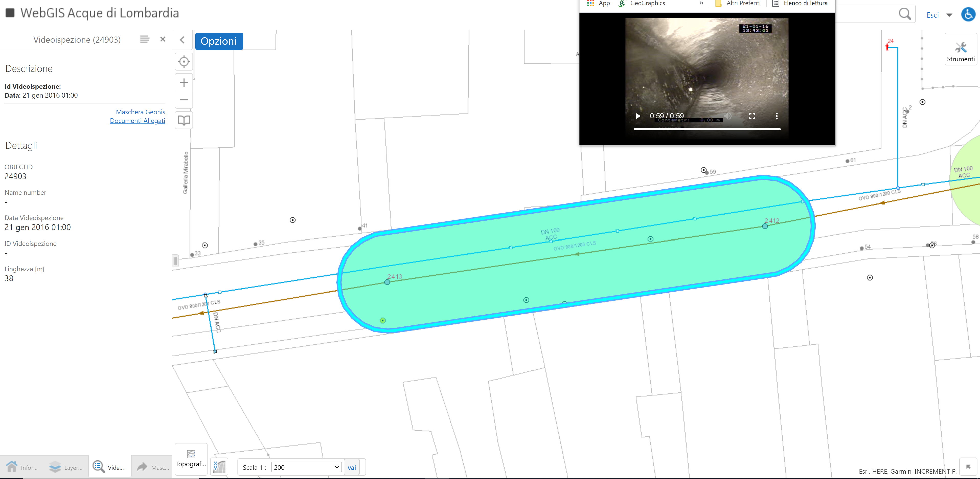Enter video fullscreen mode

pyautogui.click(x=752, y=116)
